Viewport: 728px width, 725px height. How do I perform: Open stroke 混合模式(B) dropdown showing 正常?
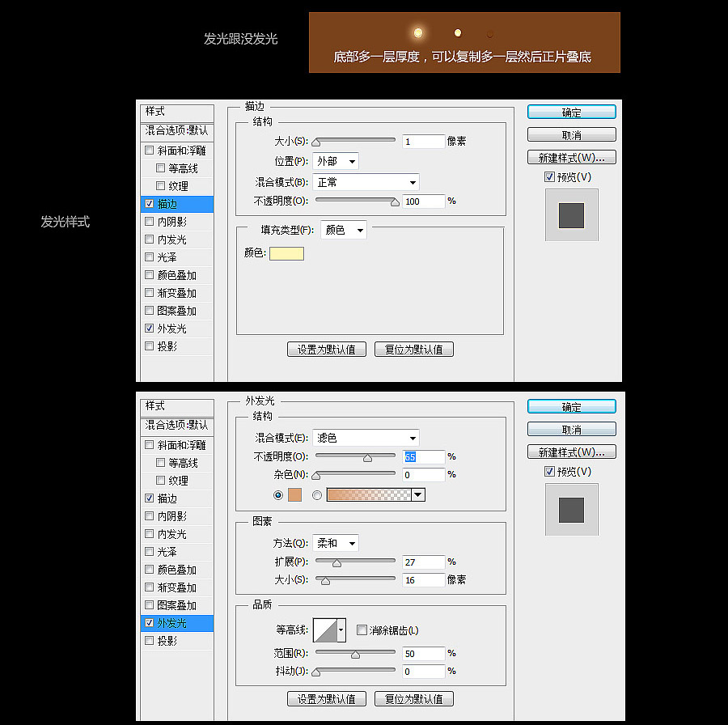[x=366, y=182]
